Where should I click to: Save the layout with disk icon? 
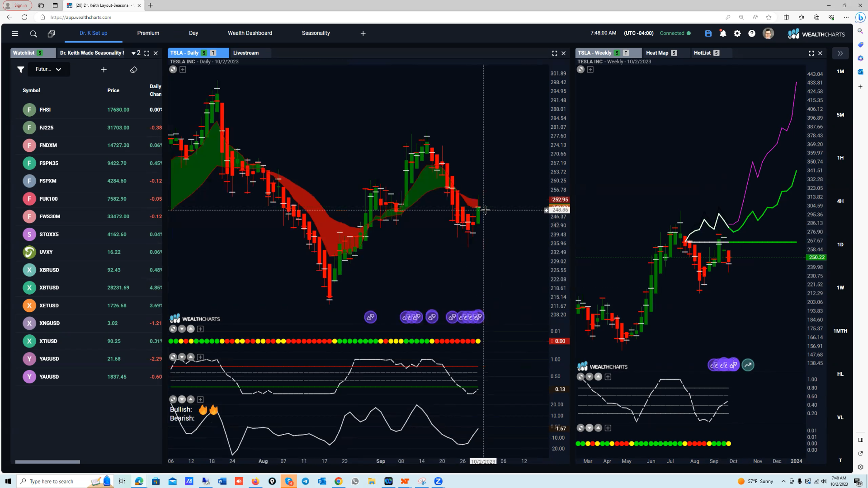(x=708, y=33)
